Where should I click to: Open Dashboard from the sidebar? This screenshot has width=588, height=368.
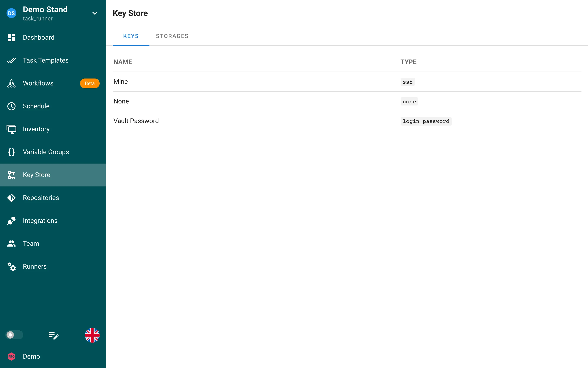click(53, 37)
